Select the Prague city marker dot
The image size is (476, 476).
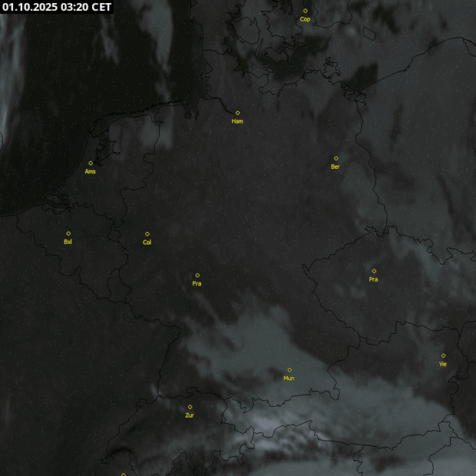[x=374, y=270]
